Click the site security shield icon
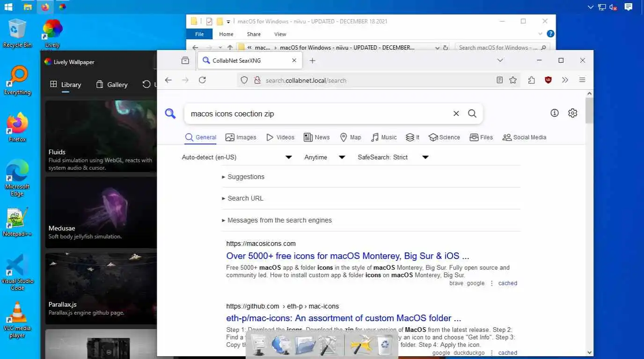Viewport: 644px width, 359px height. 244,80
